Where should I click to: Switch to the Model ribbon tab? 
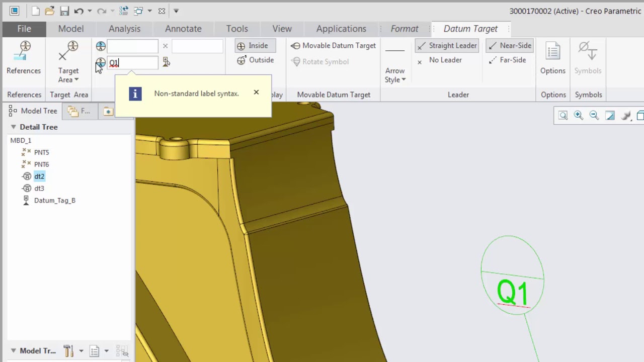[70, 29]
